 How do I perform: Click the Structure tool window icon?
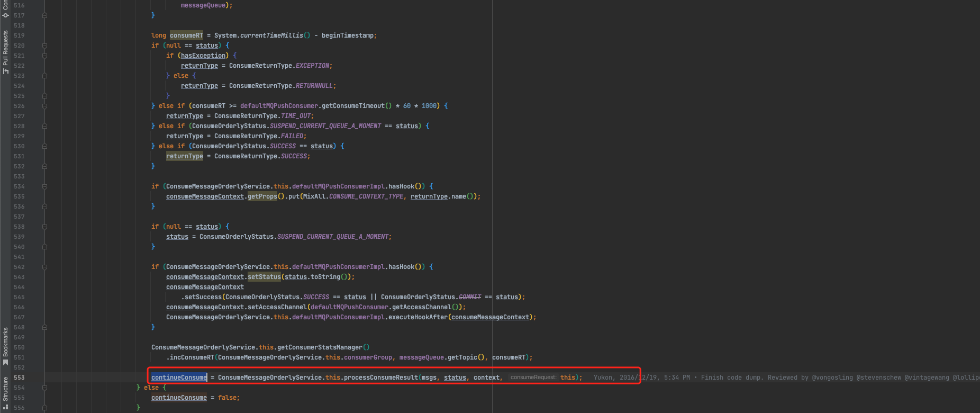5,407
